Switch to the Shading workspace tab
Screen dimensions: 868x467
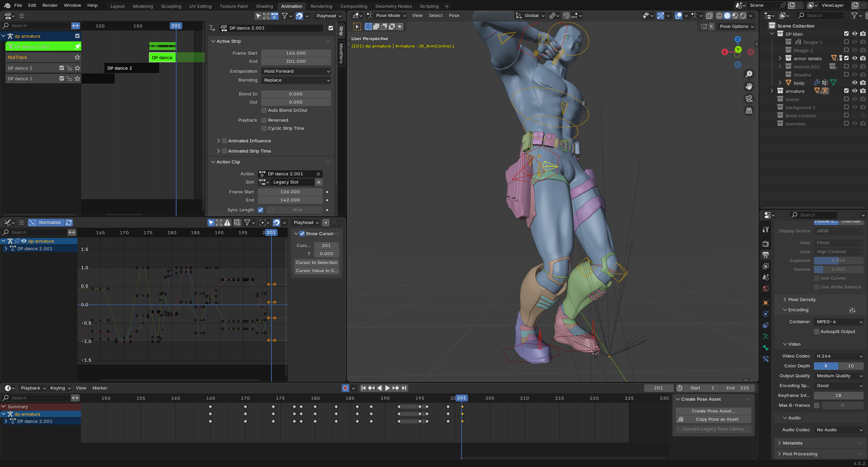[264, 6]
